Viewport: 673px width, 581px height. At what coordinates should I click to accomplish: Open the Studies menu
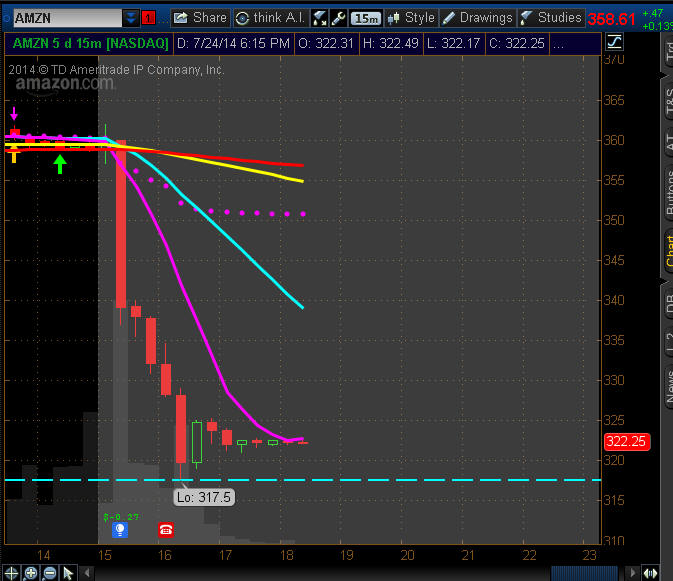point(552,18)
